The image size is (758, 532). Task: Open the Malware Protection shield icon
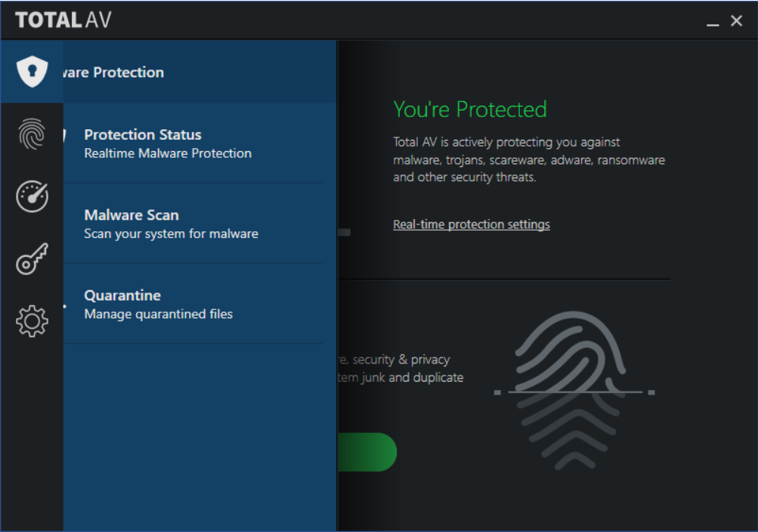click(32, 72)
